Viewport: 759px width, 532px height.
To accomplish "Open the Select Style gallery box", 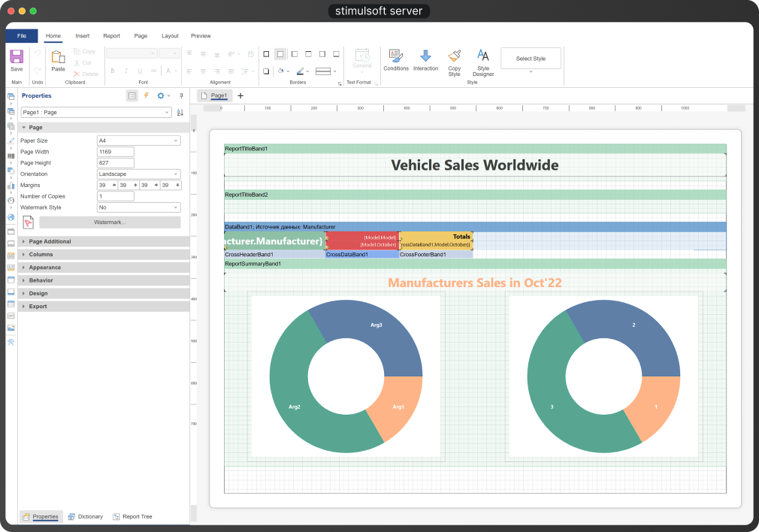I will tap(531, 59).
